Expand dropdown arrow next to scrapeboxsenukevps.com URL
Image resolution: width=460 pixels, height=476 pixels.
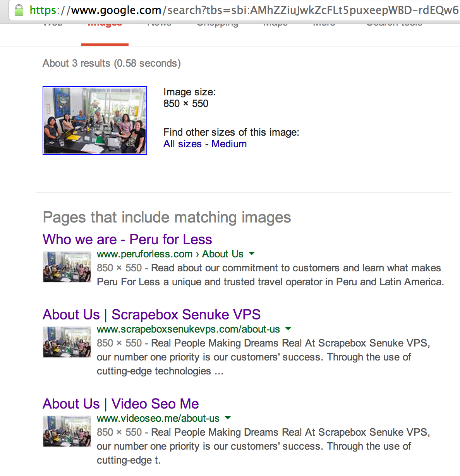(x=288, y=329)
